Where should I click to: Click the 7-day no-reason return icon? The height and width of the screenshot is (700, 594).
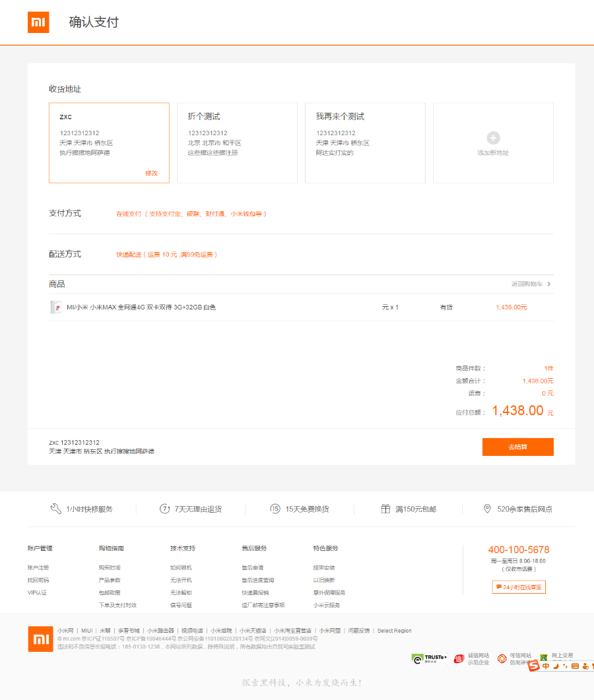(165, 509)
